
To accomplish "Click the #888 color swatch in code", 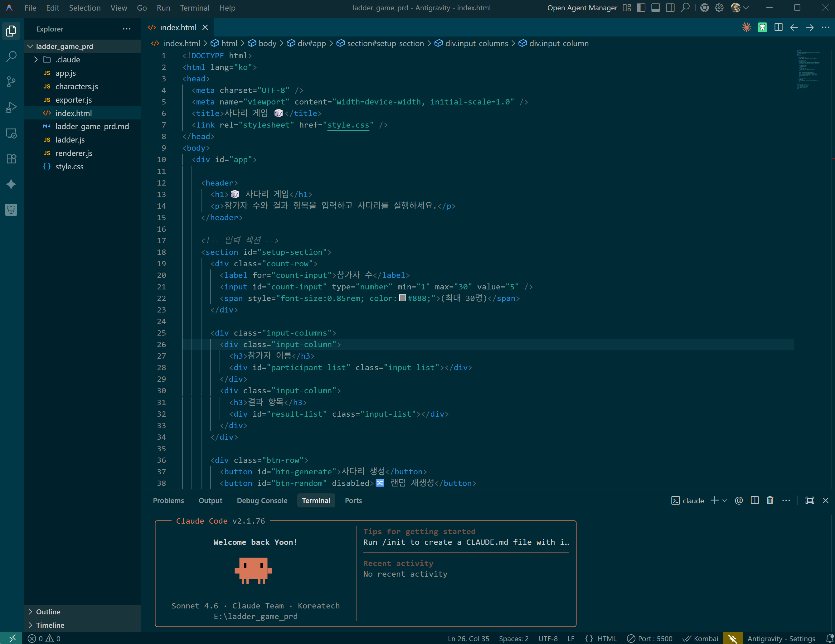I will point(403,298).
